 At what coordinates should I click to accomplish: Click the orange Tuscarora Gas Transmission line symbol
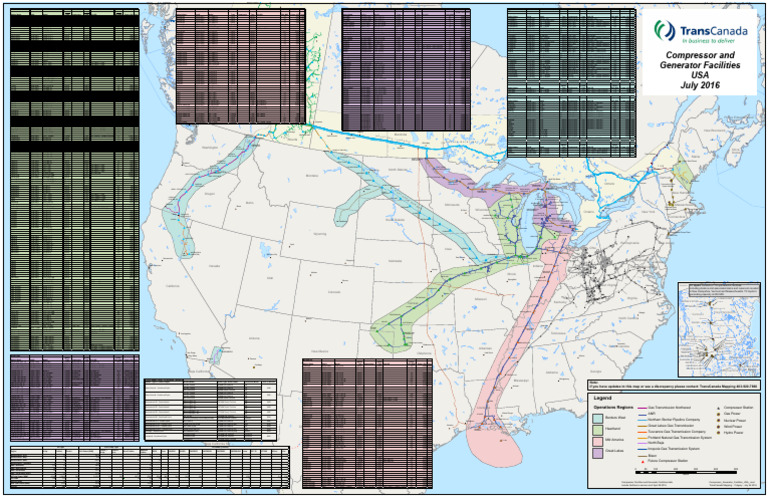click(643, 432)
